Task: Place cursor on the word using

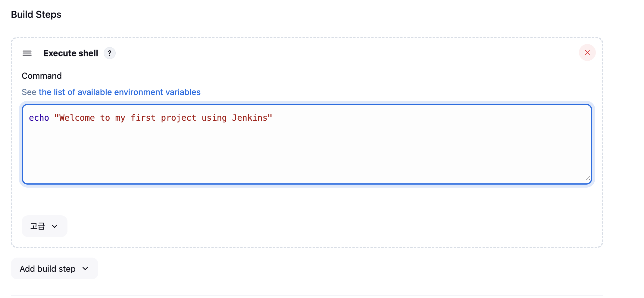Action: click(x=214, y=118)
